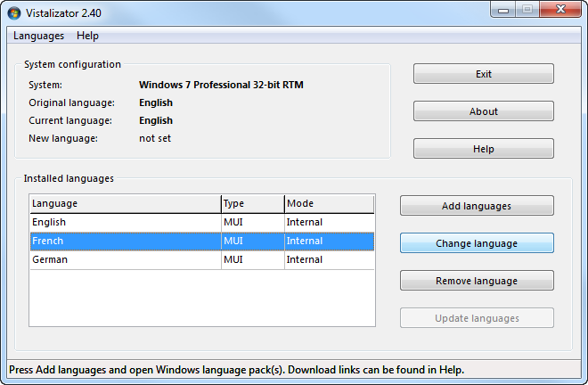Click the Original language value English
The width and height of the screenshot is (588, 385).
tap(156, 102)
